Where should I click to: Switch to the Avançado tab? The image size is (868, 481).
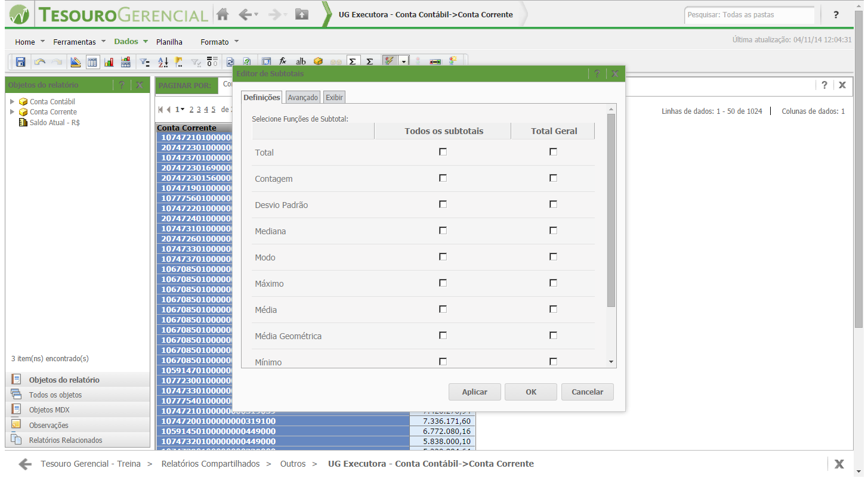[303, 97]
